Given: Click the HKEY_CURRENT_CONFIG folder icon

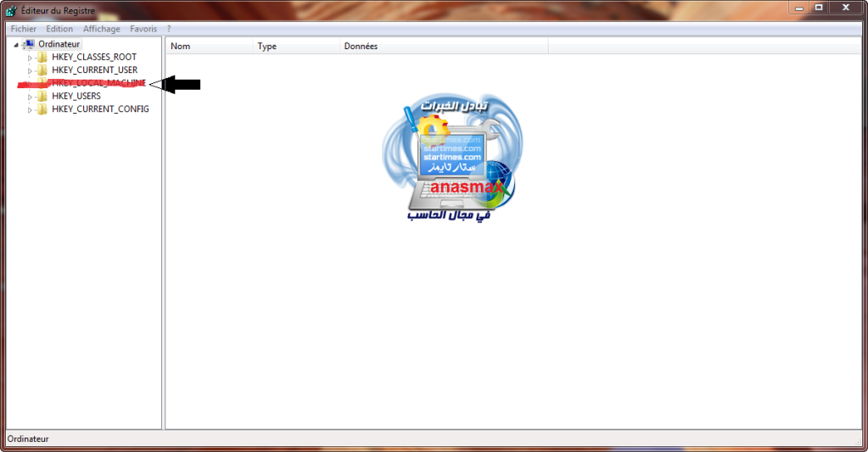Looking at the screenshot, I should tap(42, 109).
